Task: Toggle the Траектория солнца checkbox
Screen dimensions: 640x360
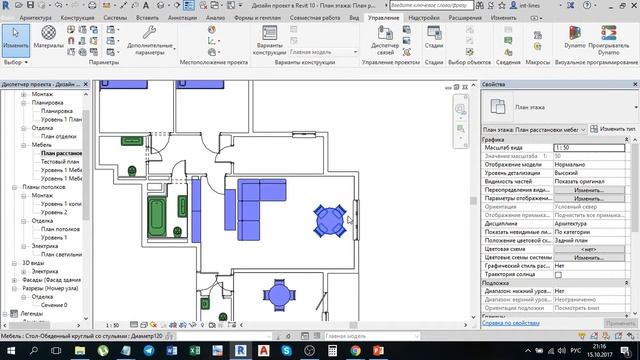Action: [558, 275]
